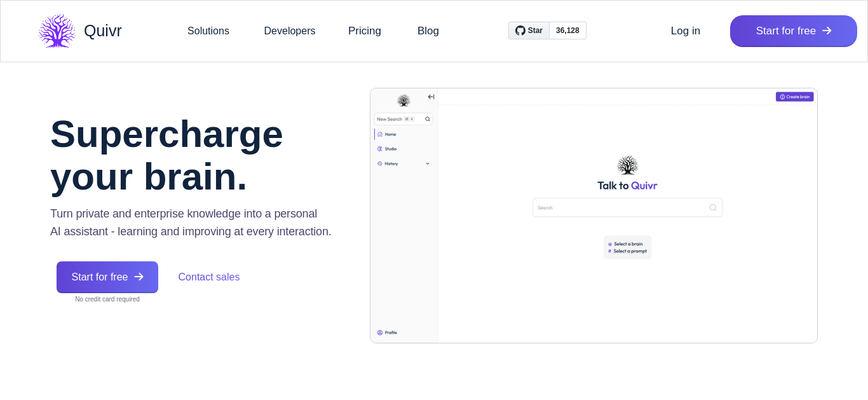Viewport: 868px width, 400px height.
Task: Click the Supercharge your brain headline
Action: point(166,155)
